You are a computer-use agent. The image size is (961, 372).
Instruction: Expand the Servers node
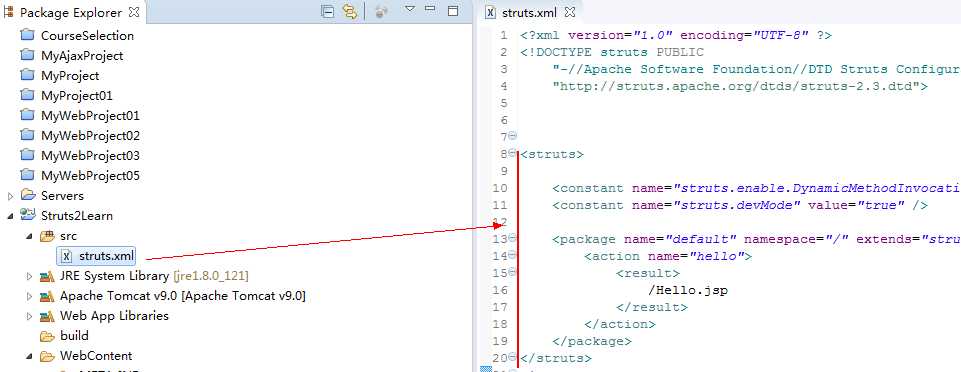click(9, 196)
